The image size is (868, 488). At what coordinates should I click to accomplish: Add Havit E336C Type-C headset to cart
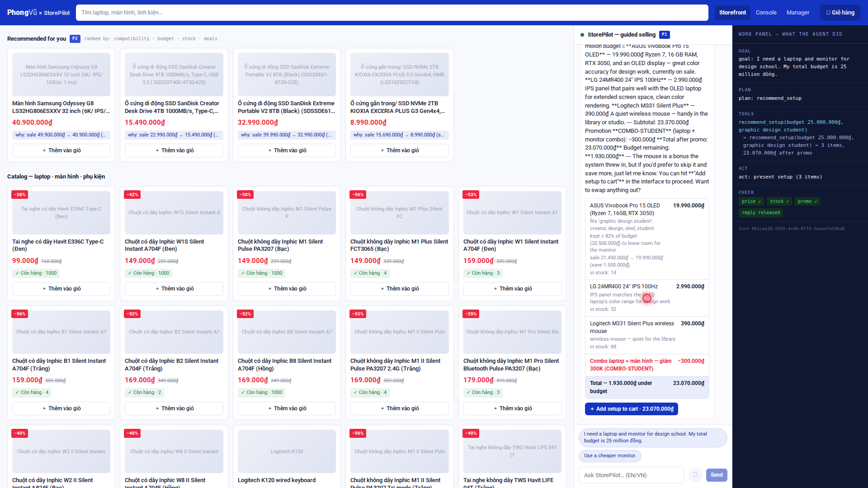point(61,289)
